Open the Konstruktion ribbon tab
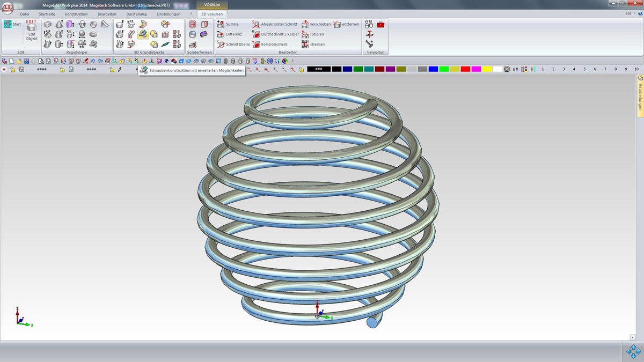This screenshot has height=362, width=644. click(76, 14)
